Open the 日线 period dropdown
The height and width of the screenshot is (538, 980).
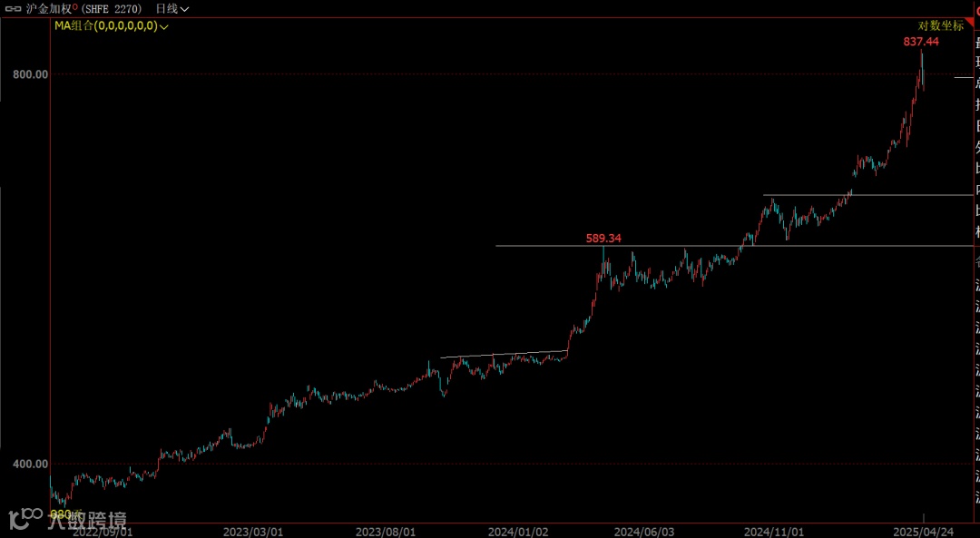click(171, 9)
